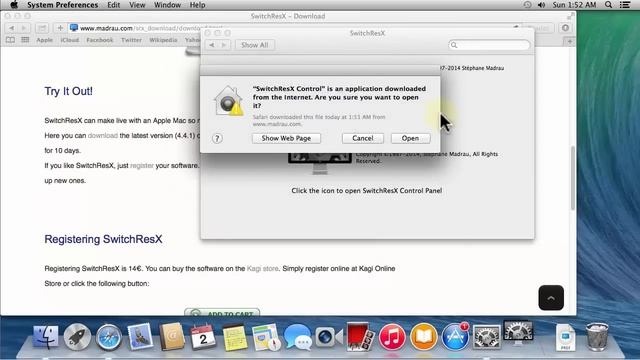Open Messages speech bubble in Dock
This screenshot has width=640, height=360.
(x=298, y=337)
